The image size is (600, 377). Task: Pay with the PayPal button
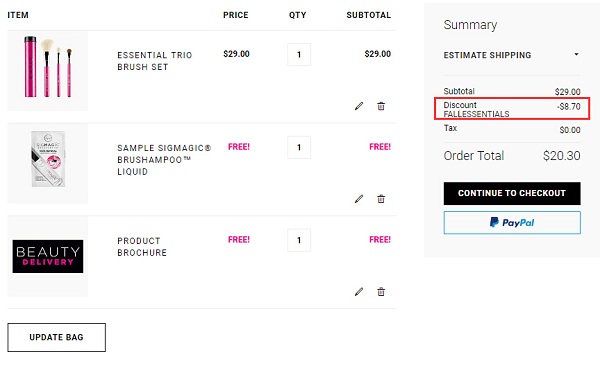coord(512,222)
